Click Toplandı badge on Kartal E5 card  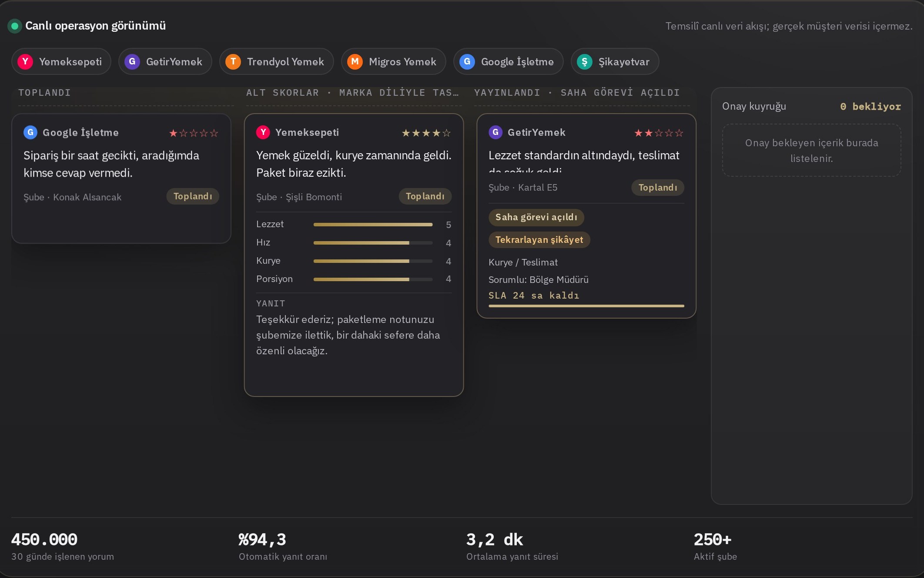click(658, 188)
